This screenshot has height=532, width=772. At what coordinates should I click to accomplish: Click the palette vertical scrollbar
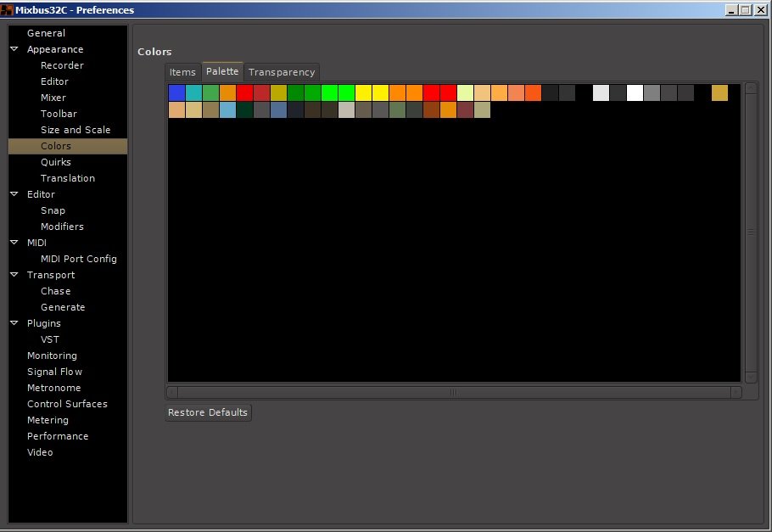pyautogui.click(x=751, y=232)
